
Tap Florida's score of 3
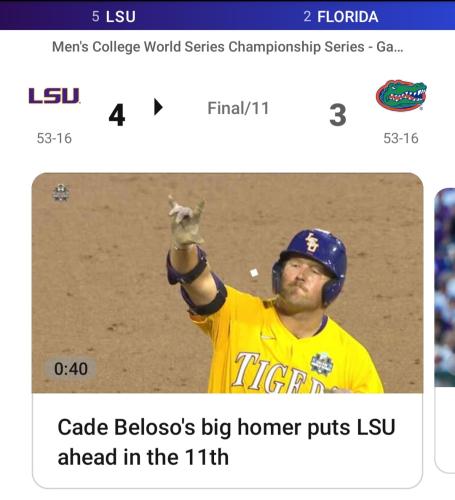(x=338, y=115)
